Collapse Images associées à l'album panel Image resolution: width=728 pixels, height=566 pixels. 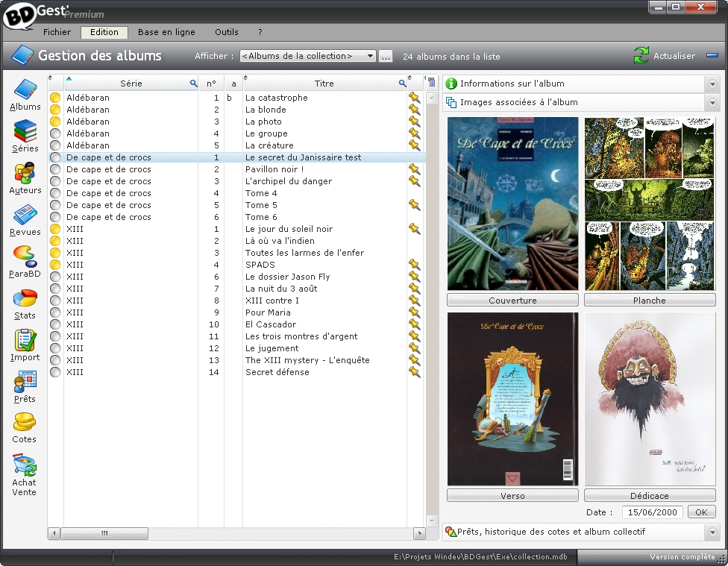(x=712, y=103)
